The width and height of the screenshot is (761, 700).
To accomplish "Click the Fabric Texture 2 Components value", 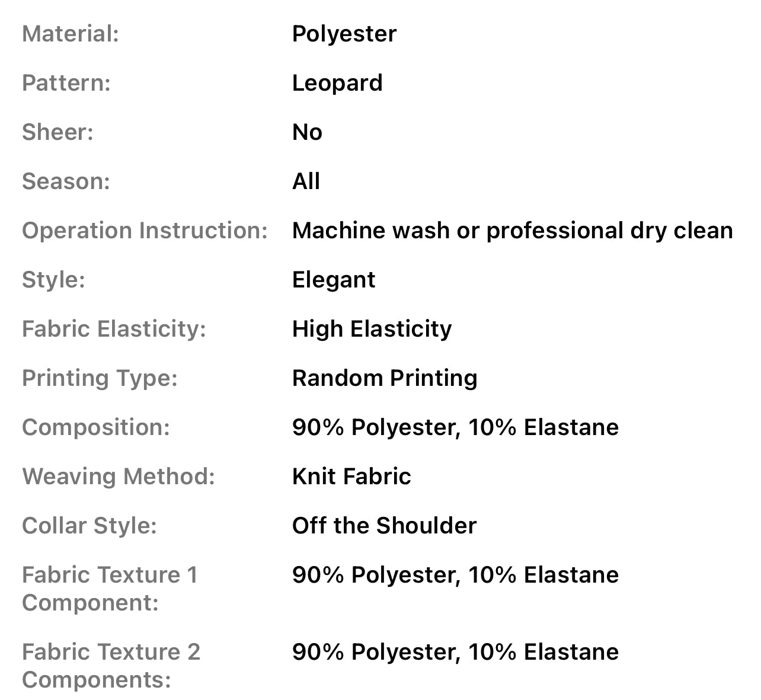I will pyautogui.click(x=455, y=652).
